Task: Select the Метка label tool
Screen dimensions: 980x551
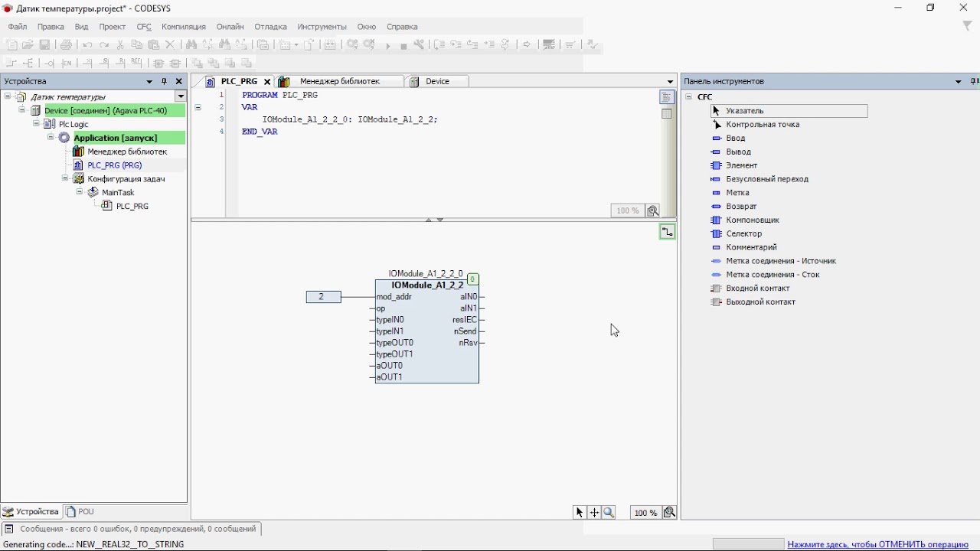Action: 730,193
